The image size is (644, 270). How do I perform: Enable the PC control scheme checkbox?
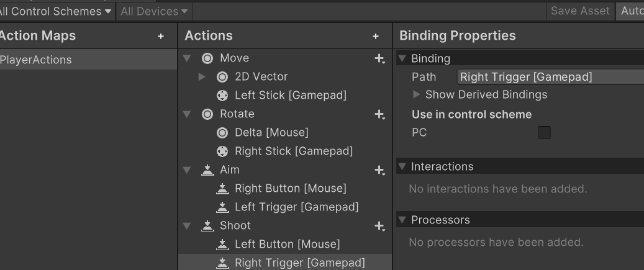click(x=544, y=132)
